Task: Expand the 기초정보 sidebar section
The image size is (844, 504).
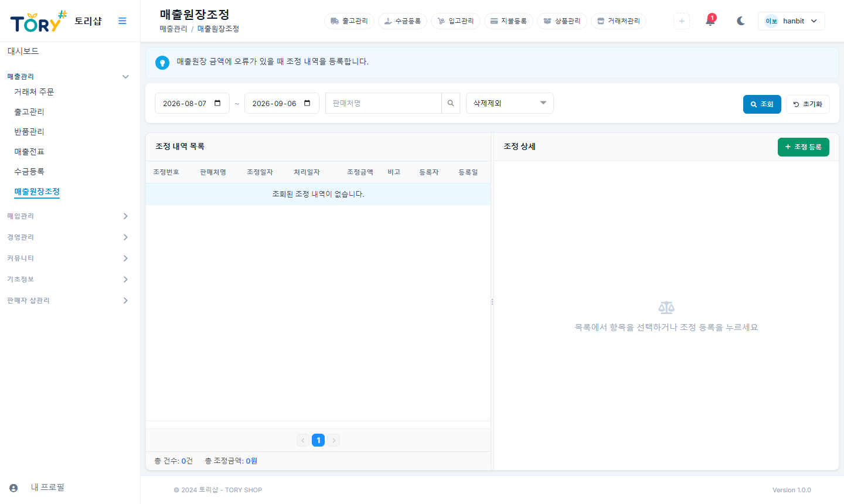Action: (x=68, y=280)
